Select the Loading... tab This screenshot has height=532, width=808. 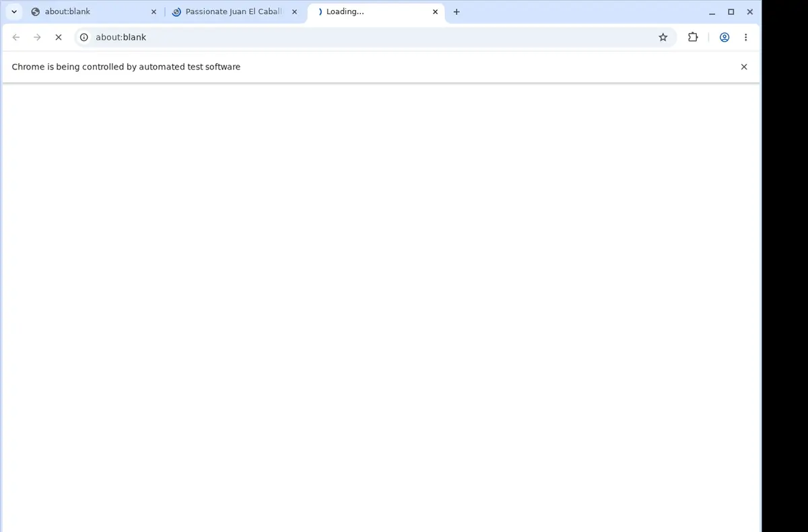376,11
